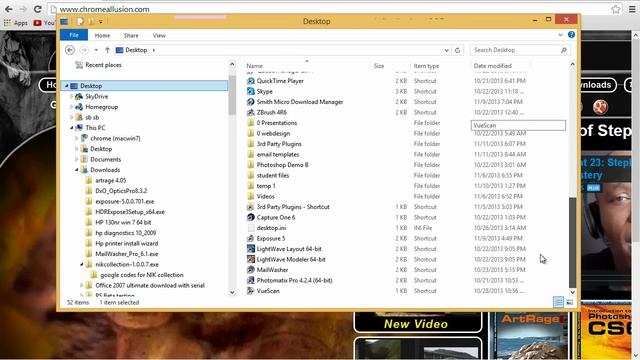This screenshot has height=360, width=640.
Task: Open recent locations dropdown arrow
Action: (96, 50)
